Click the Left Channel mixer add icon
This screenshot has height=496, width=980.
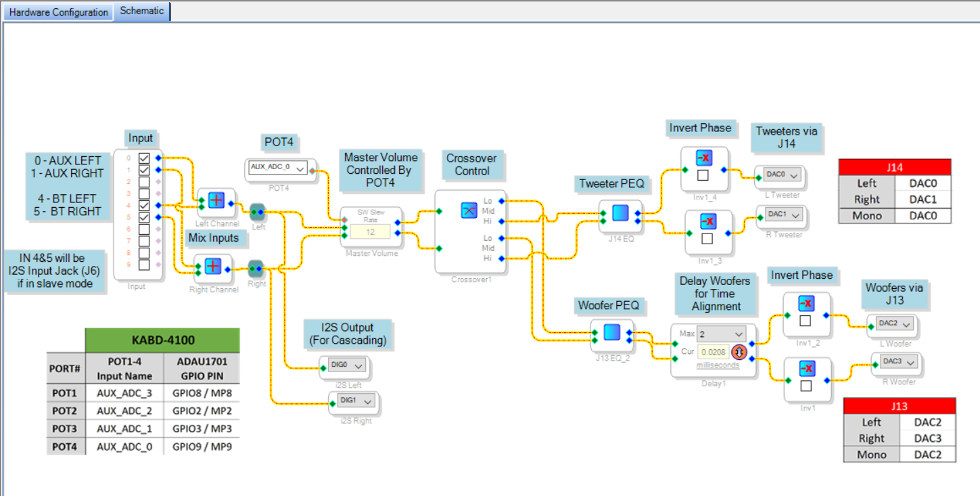(216, 200)
